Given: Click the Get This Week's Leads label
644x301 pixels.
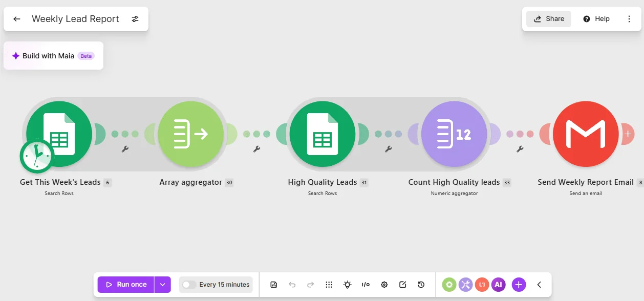Looking at the screenshot, I should click(60, 182).
